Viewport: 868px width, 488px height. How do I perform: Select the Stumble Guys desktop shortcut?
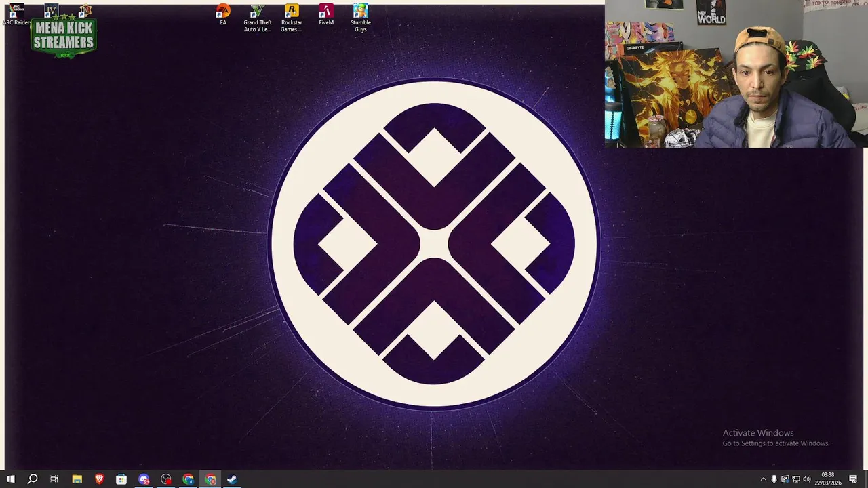[x=361, y=18]
